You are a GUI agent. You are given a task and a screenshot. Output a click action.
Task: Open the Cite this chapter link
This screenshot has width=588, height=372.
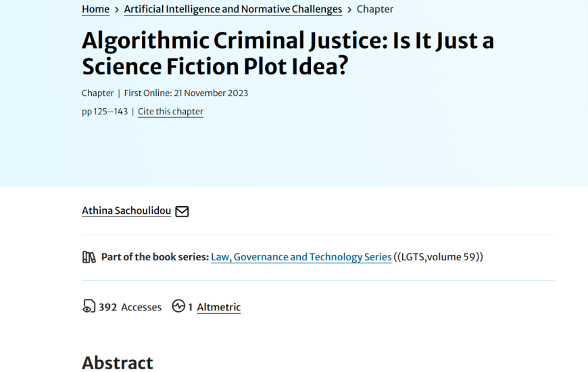(x=170, y=112)
